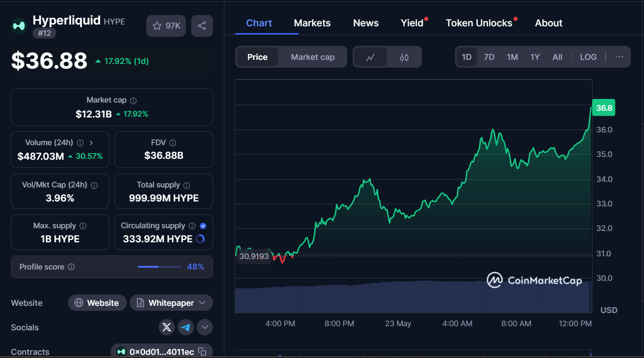Open Volume (24h) details chevron arrow
The height and width of the screenshot is (358, 644).
click(x=91, y=143)
